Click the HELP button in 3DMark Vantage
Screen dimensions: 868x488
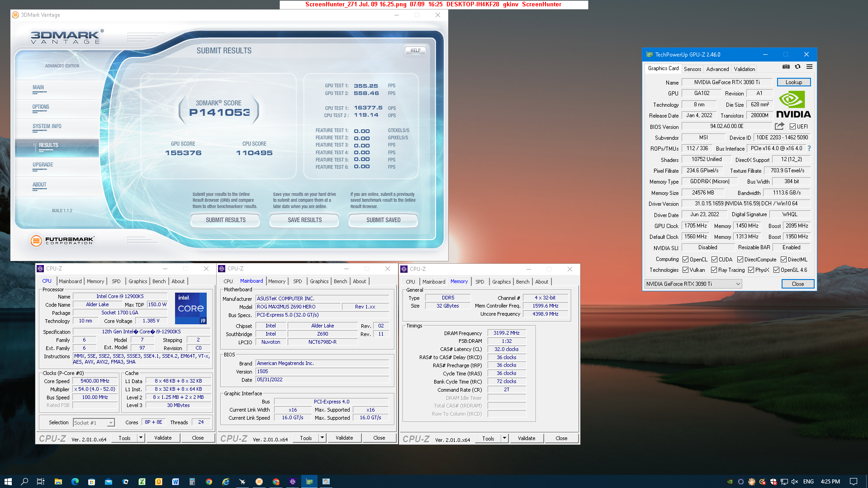click(415, 51)
